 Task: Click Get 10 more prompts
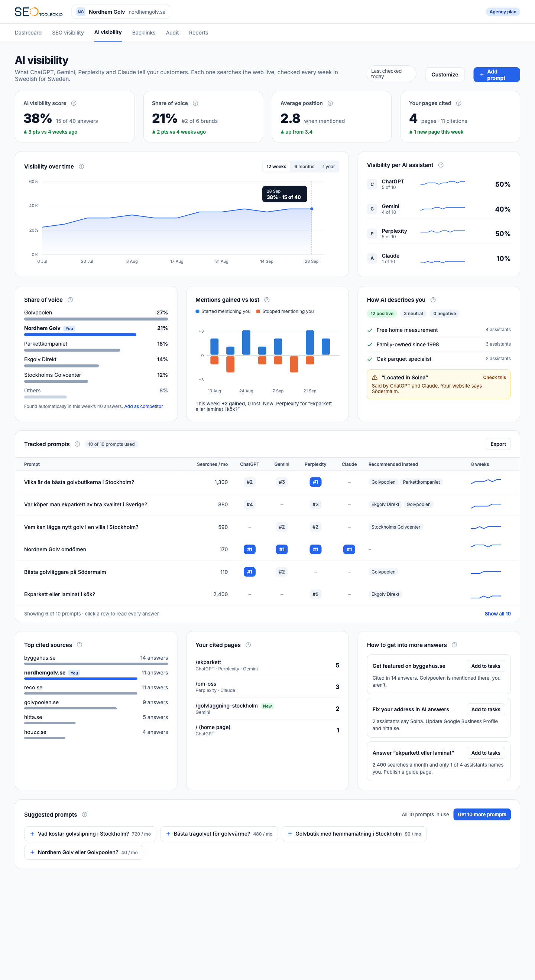coord(482,814)
